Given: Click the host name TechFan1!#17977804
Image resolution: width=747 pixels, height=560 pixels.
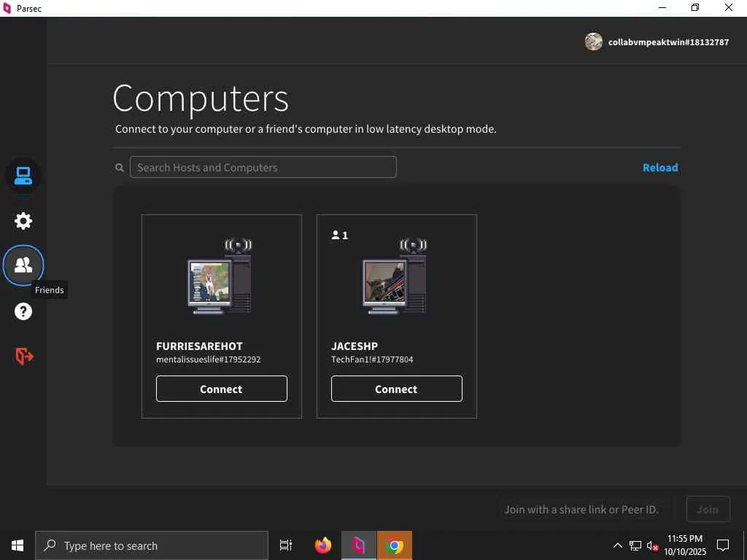Looking at the screenshot, I should [372, 359].
